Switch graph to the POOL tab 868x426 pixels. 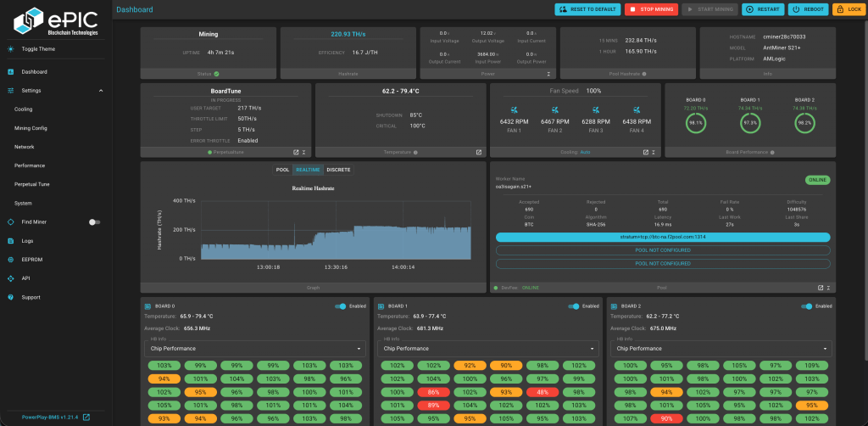tap(283, 170)
